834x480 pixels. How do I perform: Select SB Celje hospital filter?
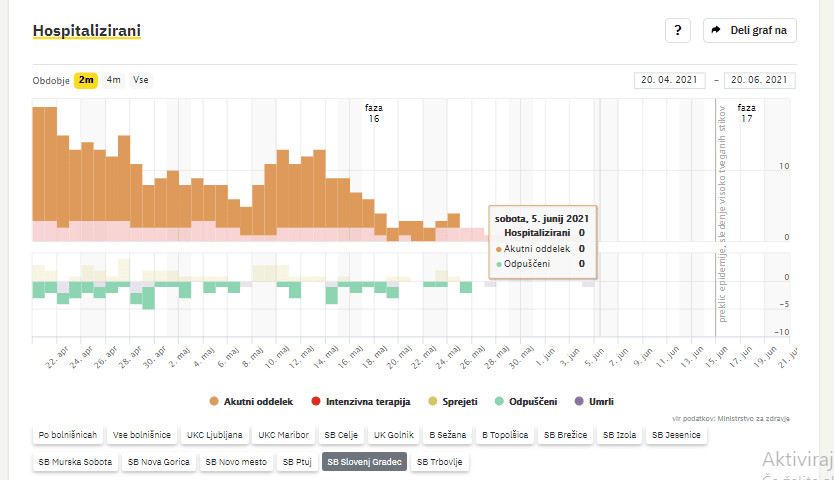click(342, 436)
